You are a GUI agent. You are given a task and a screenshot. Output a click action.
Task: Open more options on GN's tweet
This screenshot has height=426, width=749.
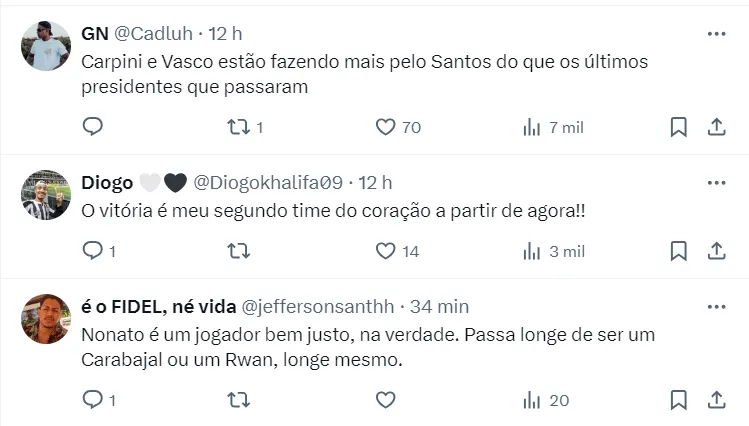[716, 34]
